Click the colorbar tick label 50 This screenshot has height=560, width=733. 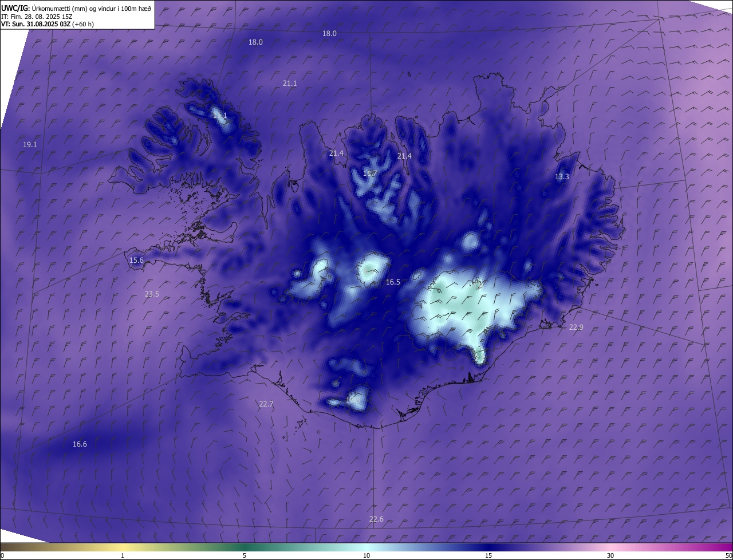pyautogui.click(x=728, y=555)
